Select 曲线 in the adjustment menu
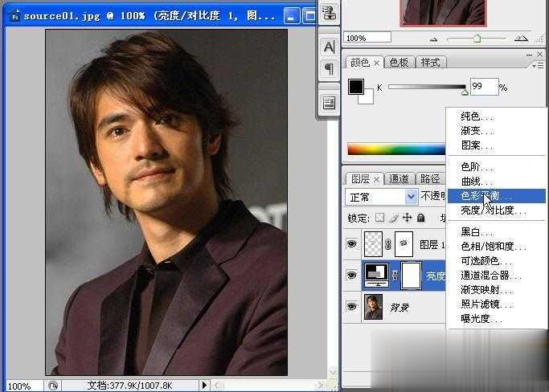Screen dimensions: 549x392 click(477, 182)
